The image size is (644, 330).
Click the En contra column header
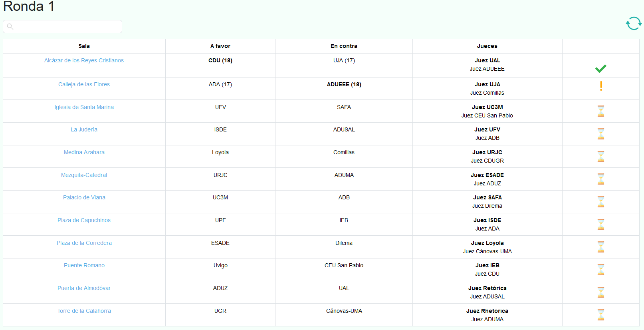tap(344, 46)
